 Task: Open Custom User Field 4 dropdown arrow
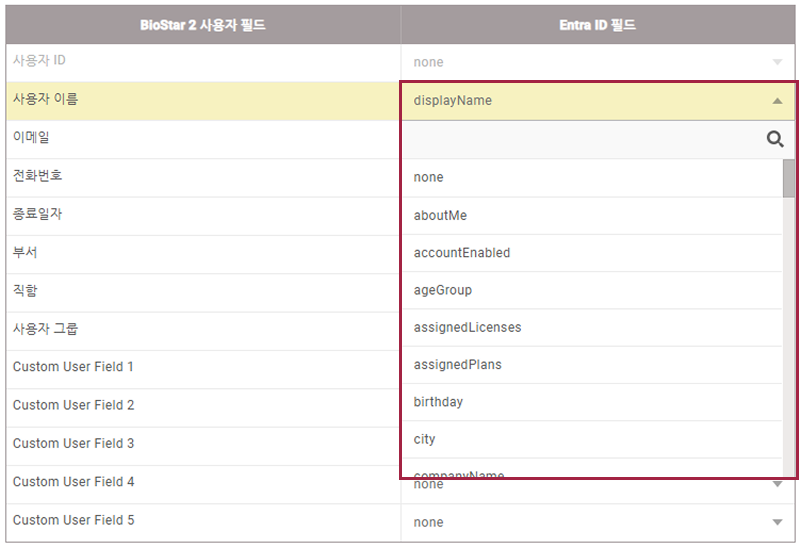tap(777, 484)
